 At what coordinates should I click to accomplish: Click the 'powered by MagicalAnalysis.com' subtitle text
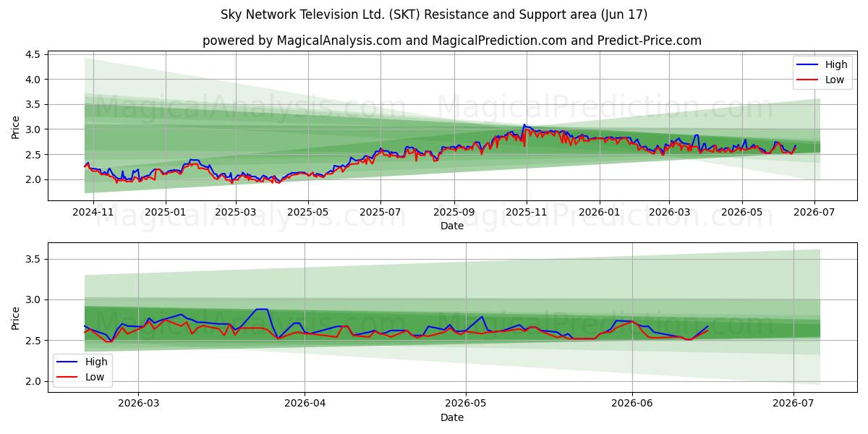pyautogui.click(x=452, y=41)
